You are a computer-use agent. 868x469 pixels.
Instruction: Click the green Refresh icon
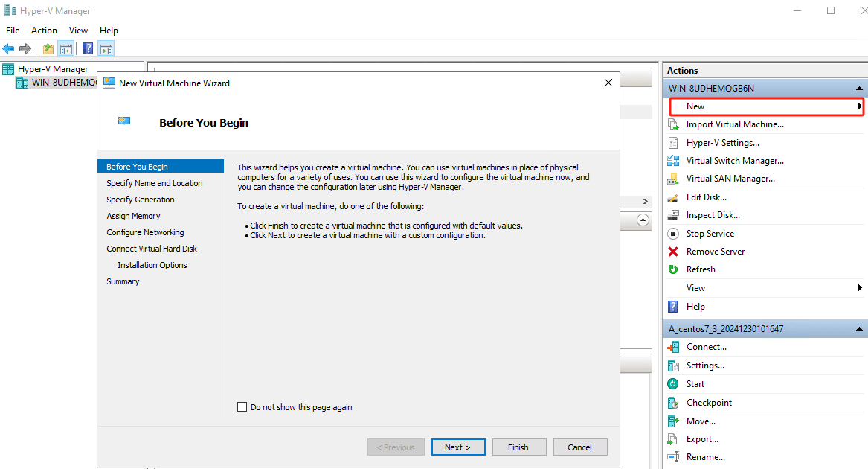coord(673,269)
